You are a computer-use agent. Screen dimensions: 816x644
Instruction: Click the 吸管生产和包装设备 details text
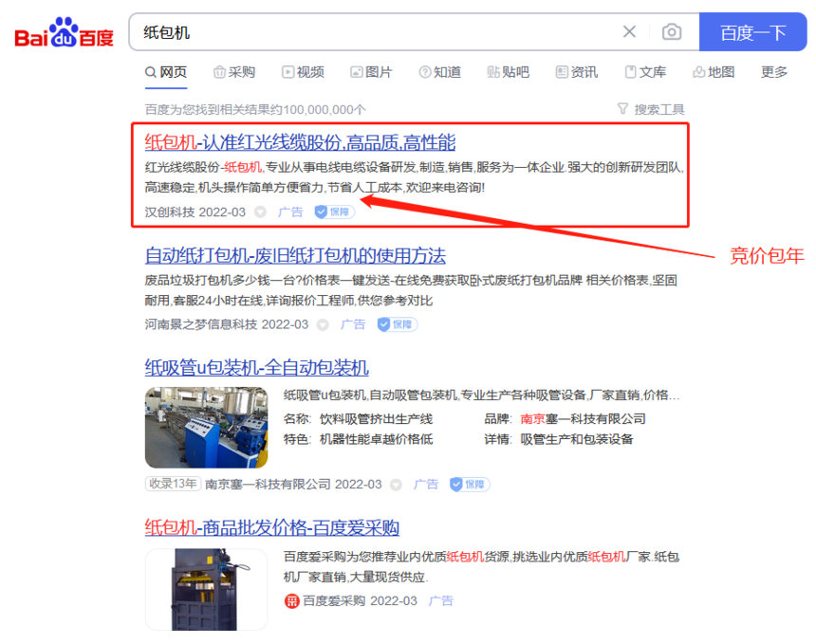pos(577,439)
